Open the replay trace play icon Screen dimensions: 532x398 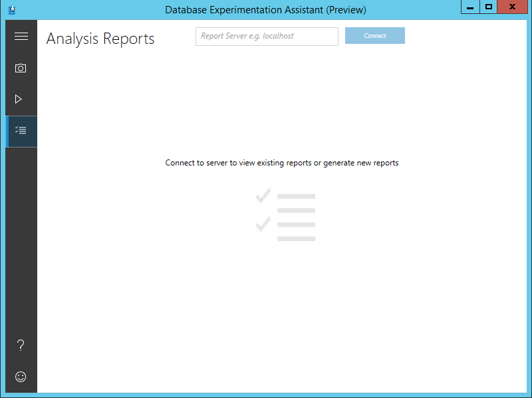[x=19, y=99]
